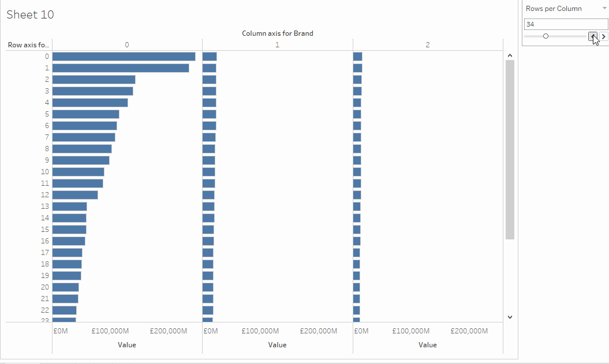Click the "Column axis for Brand" header
The width and height of the screenshot is (609, 364).
[x=277, y=33]
